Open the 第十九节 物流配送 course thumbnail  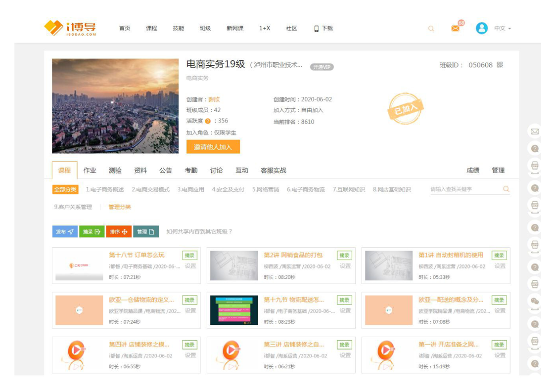coord(234,310)
